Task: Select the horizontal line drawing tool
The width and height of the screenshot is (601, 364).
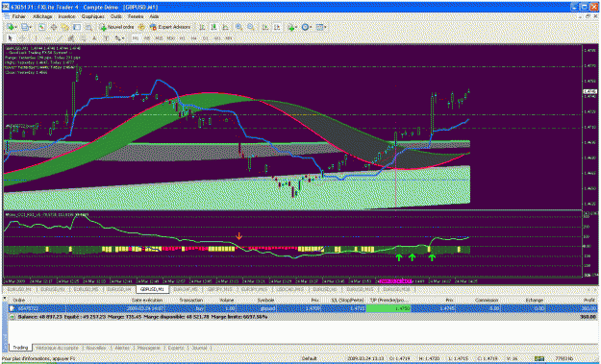Action: pyautogui.click(x=48, y=37)
